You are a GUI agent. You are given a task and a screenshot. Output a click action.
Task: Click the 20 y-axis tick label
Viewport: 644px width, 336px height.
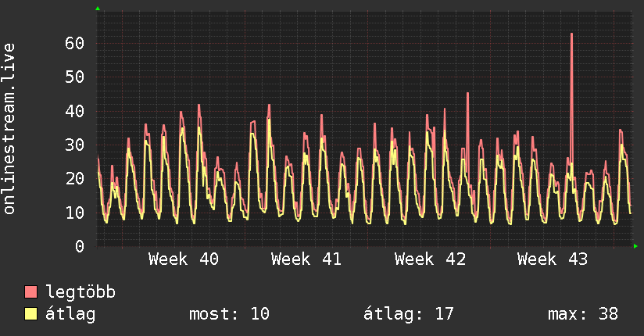[74, 178]
